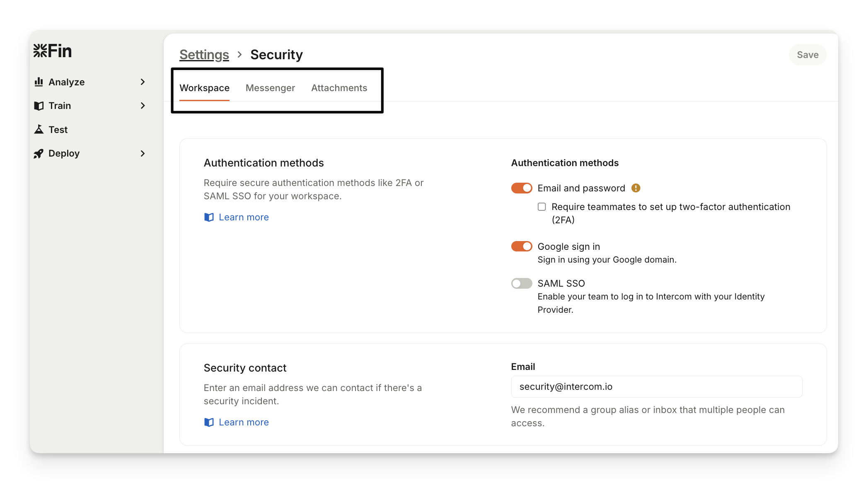The image size is (868, 483).
Task: Switch to the Messenger tab
Action: 270,88
